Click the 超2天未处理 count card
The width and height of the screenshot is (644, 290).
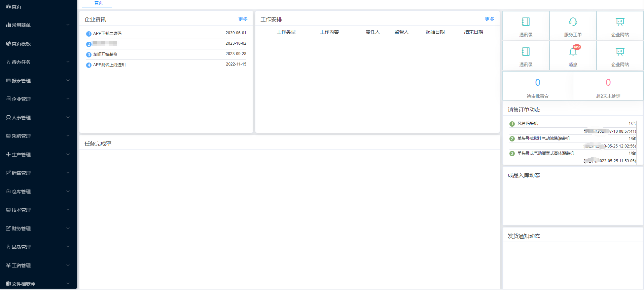pos(608,86)
